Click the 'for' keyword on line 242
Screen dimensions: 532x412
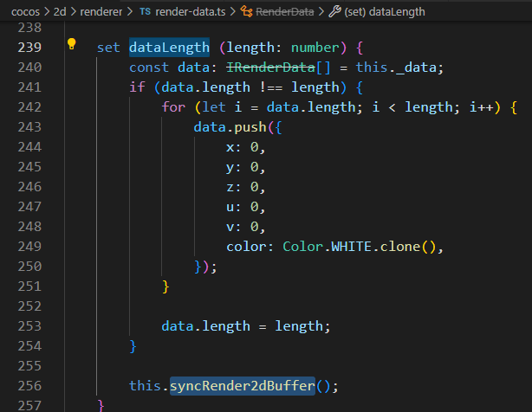(173, 107)
